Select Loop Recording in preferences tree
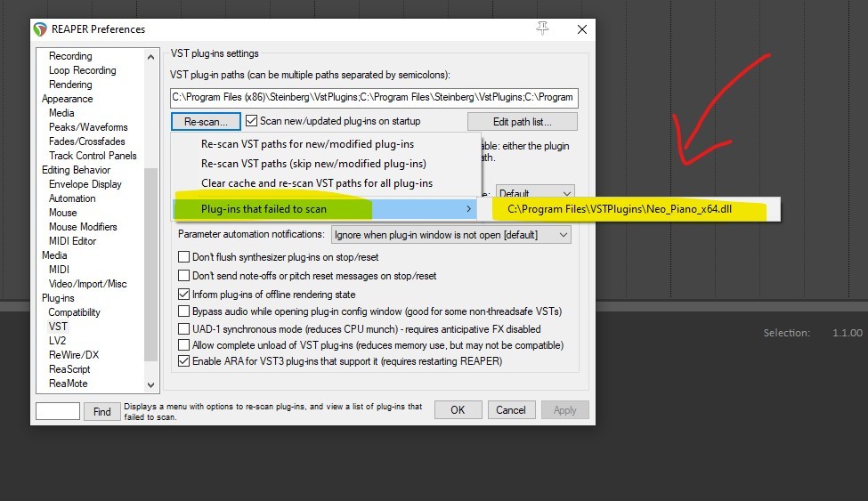 click(83, 70)
